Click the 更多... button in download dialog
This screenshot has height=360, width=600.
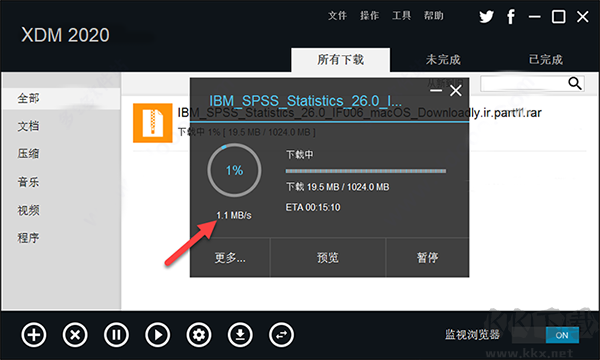230,257
